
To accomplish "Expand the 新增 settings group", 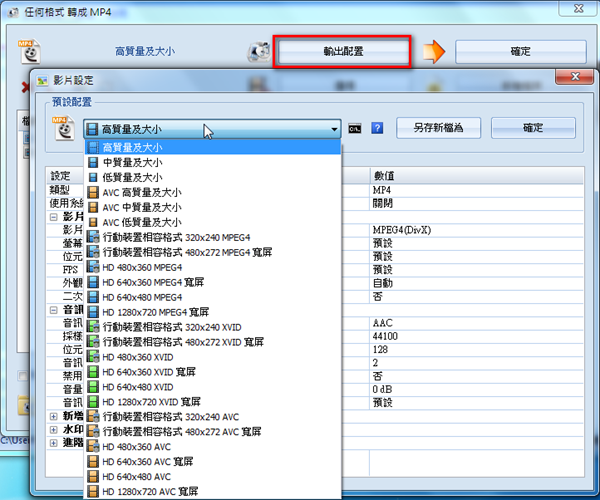I will 54,416.
